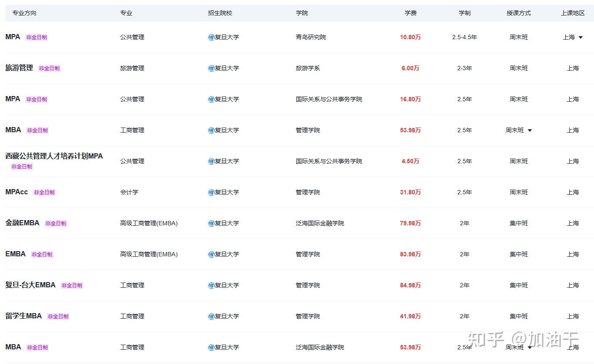The width and height of the screenshot is (594, 364).
Task: Open the 复旦-台大EMBA program link
Action: pos(31,285)
